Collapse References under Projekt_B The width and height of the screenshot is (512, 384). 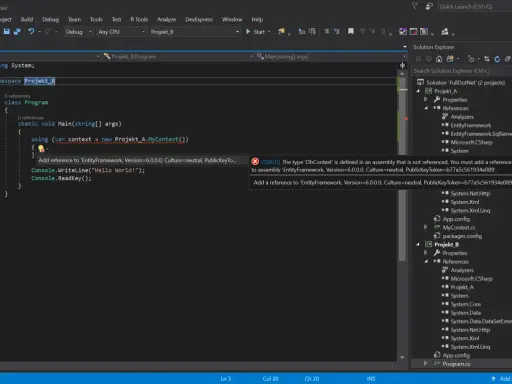click(x=426, y=261)
